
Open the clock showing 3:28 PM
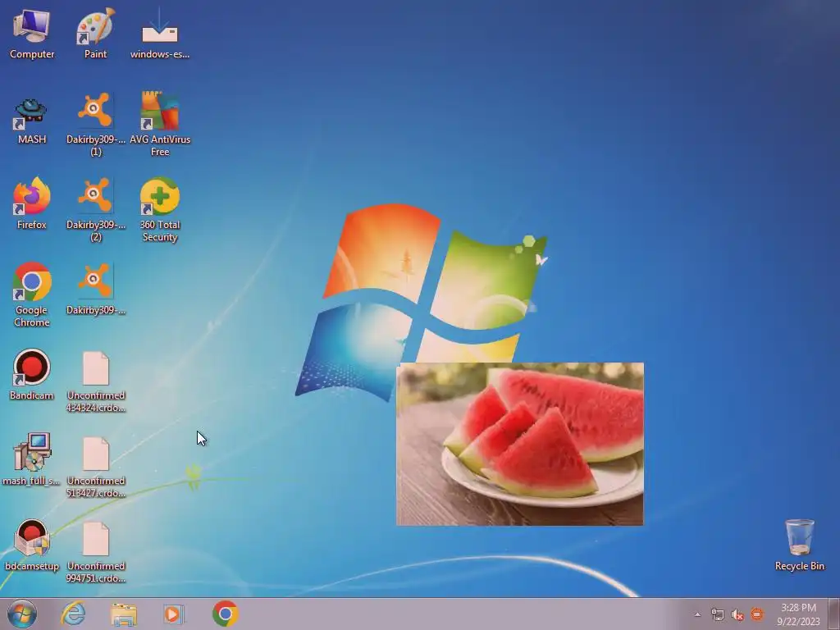799,614
